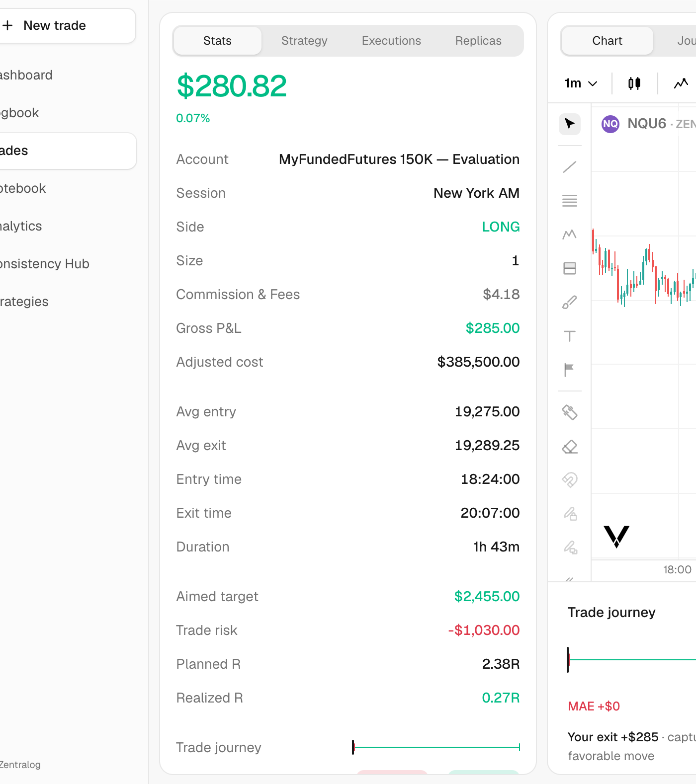Toggle the magnet snap tool

570,480
